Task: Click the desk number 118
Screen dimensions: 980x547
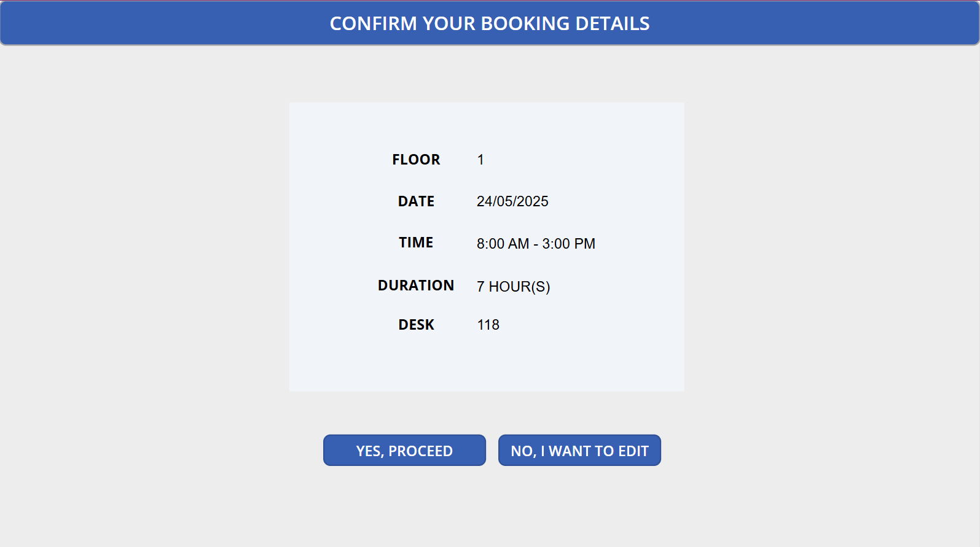Action: (x=488, y=325)
